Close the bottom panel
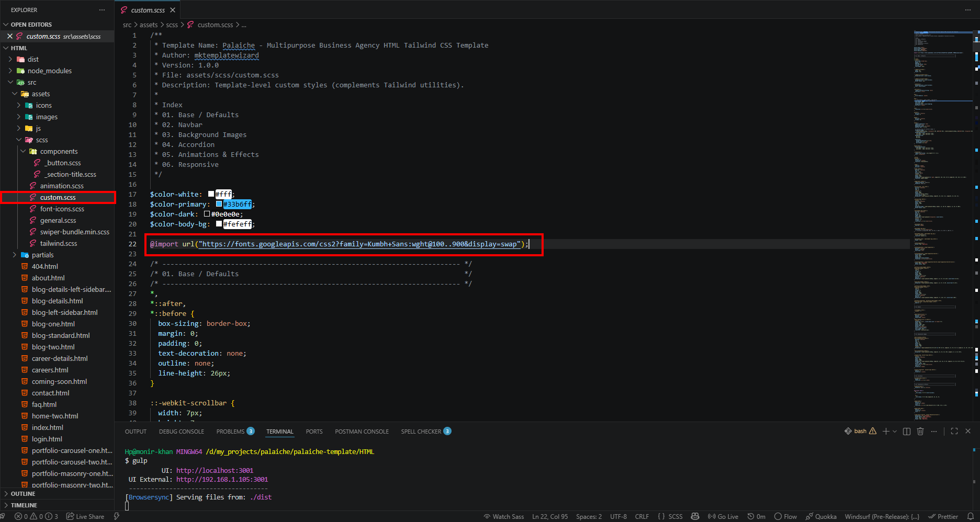The height and width of the screenshot is (522, 980). [968, 431]
